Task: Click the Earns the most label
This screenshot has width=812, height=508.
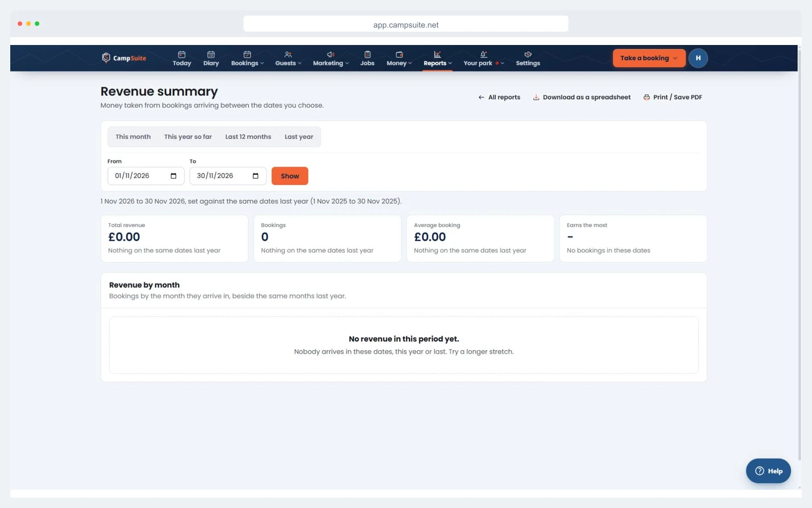Action: [587, 225]
